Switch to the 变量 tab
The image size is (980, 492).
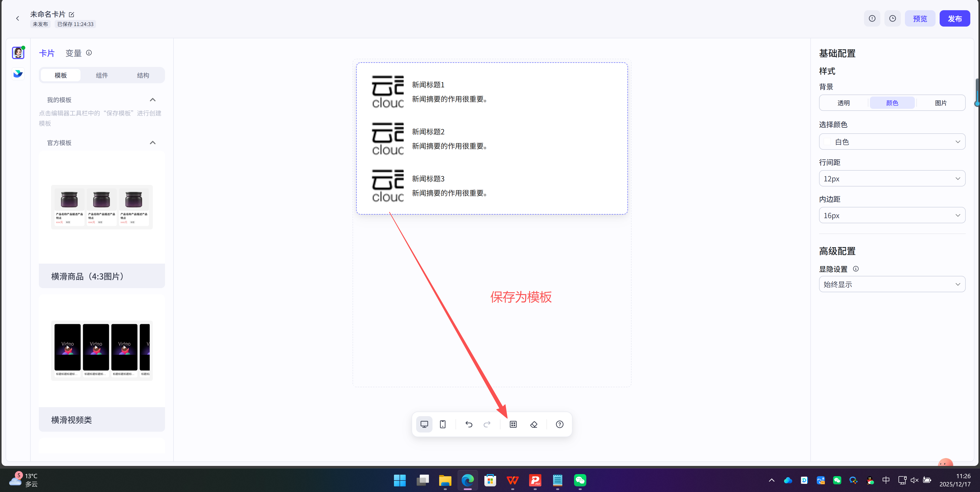point(73,53)
